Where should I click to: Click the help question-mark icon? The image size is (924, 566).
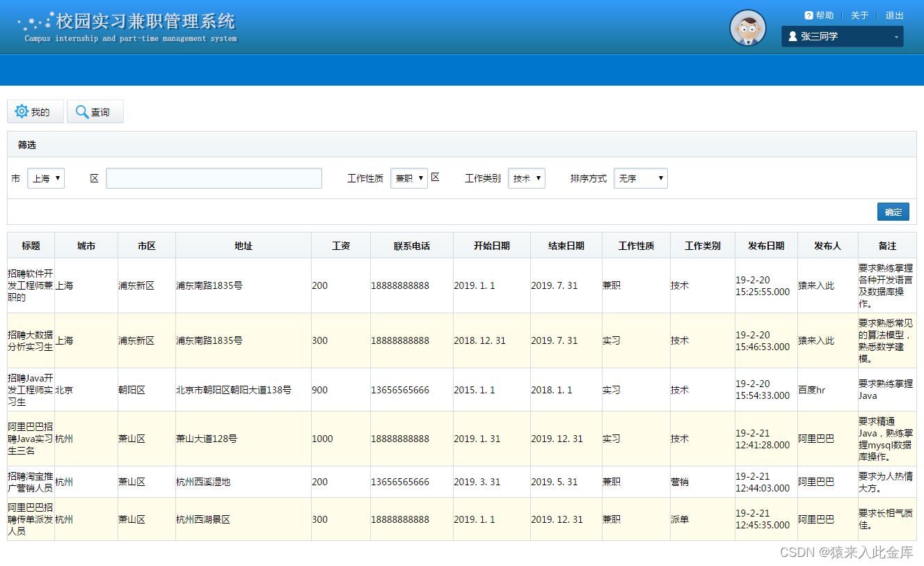click(808, 15)
